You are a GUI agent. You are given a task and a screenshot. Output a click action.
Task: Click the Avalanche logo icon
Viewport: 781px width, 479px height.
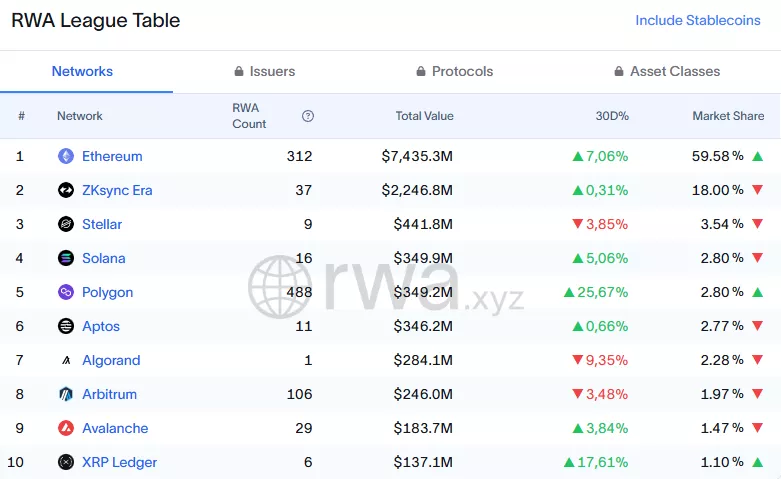point(66,428)
